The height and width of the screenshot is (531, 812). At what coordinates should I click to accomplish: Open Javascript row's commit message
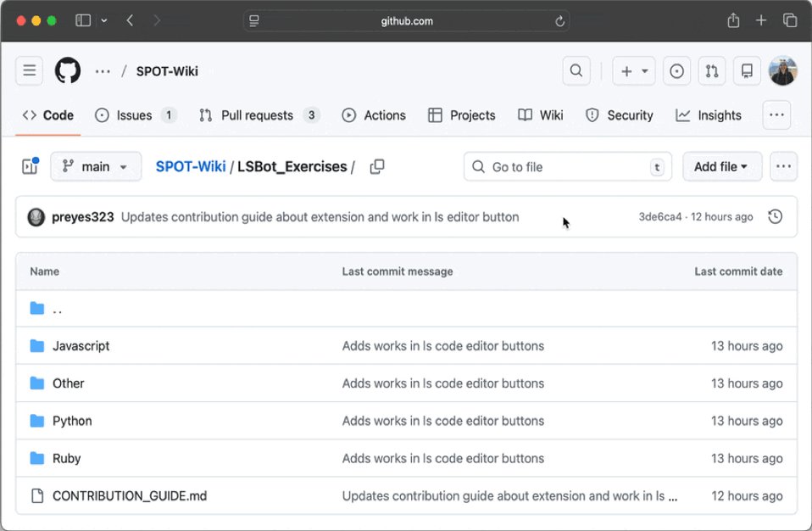click(442, 345)
